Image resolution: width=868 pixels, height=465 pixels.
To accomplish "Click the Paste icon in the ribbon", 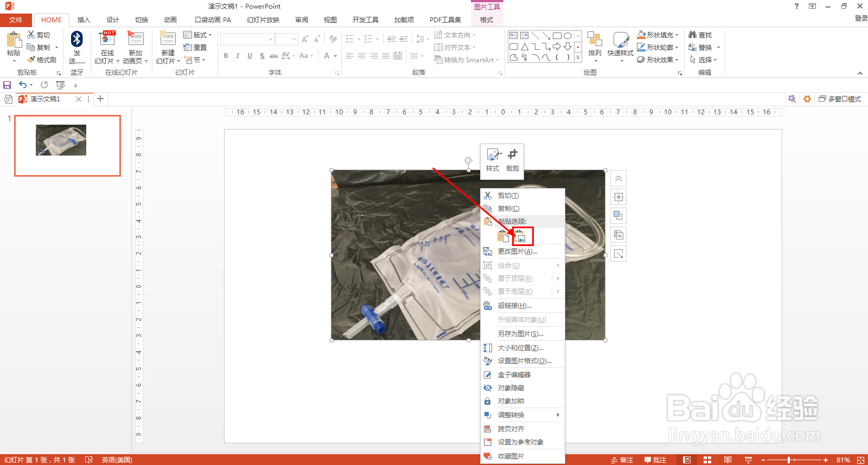I will [14, 41].
